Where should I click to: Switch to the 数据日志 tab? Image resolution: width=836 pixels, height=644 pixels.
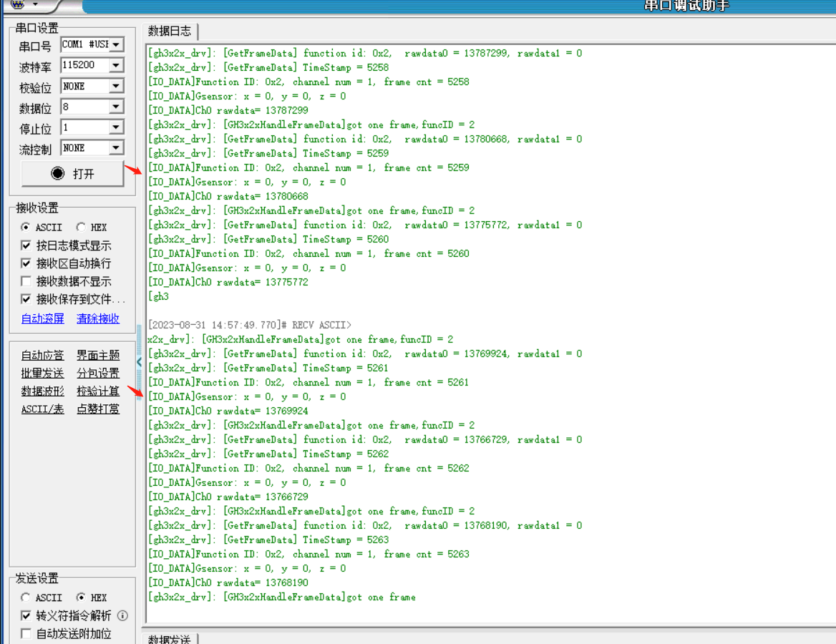pos(170,31)
